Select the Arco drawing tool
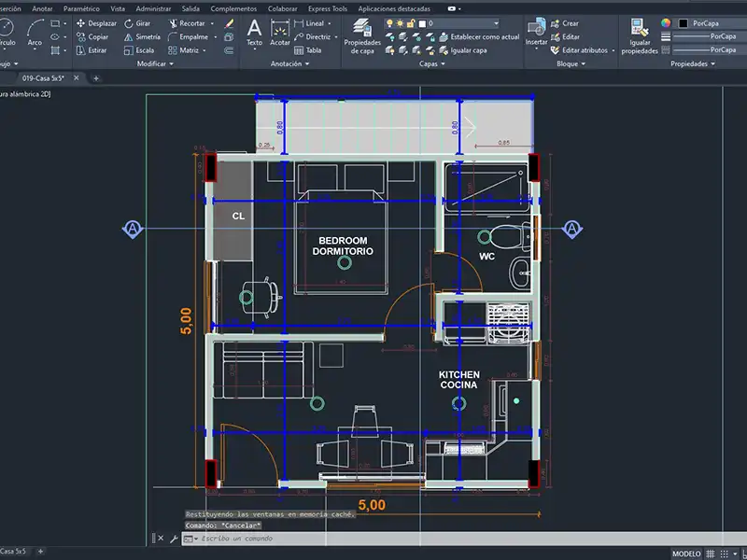This screenshot has width=747, height=560. coord(35,32)
